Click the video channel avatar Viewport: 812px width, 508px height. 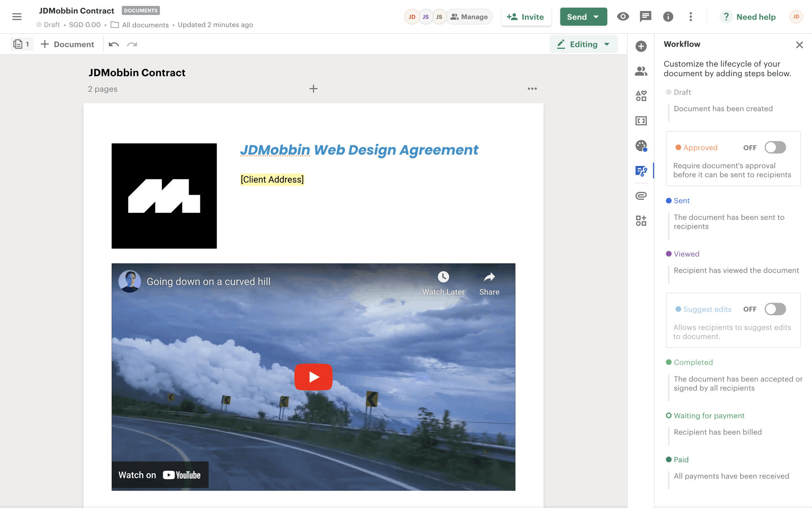tap(129, 282)
